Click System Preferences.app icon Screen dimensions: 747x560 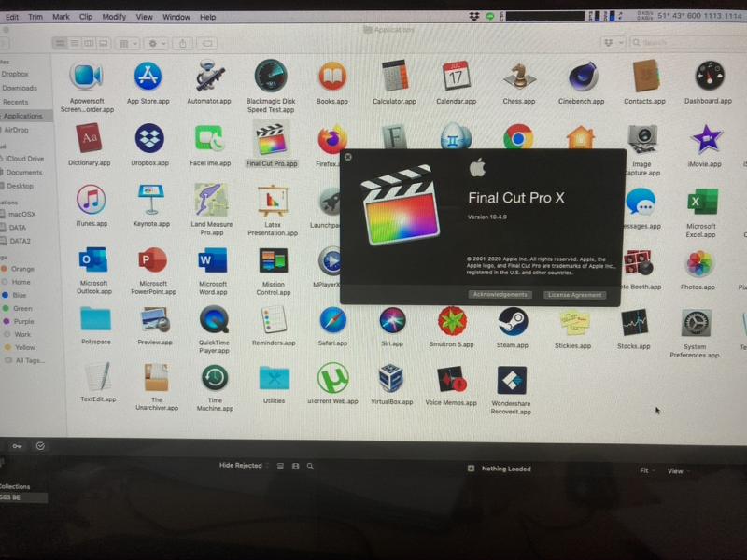click(x=696, y=325)
